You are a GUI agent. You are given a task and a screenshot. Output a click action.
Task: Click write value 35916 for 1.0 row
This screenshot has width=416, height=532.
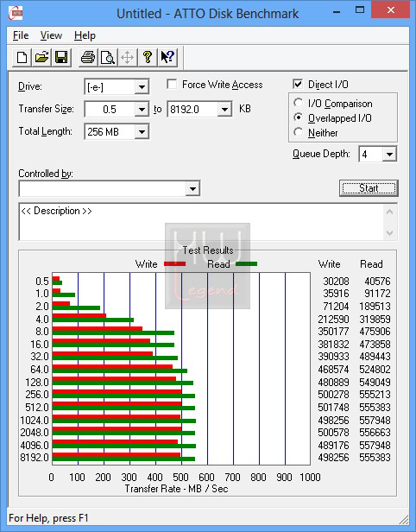[x=336, y=294]
